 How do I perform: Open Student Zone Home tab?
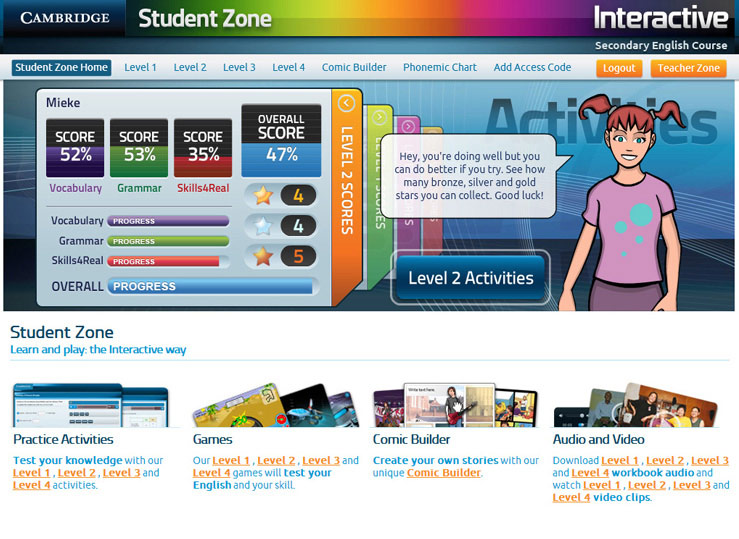[61, 67]
